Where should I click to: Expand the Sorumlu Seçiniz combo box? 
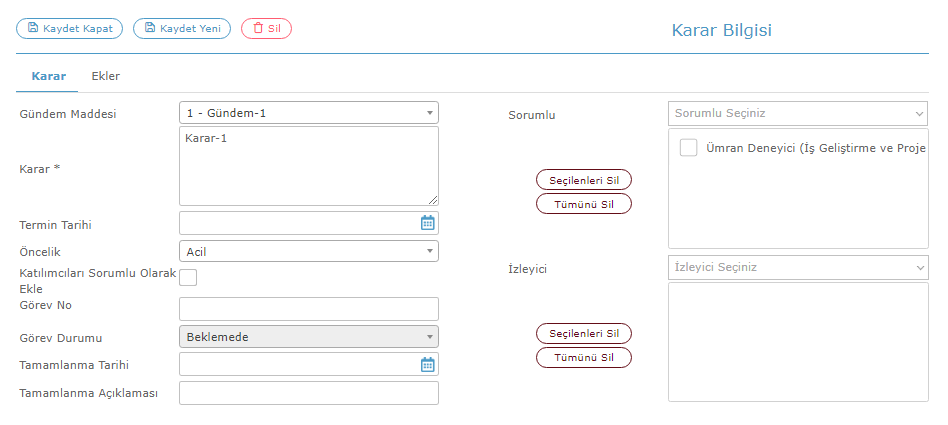pyautogui.click(x=798, y=114)
